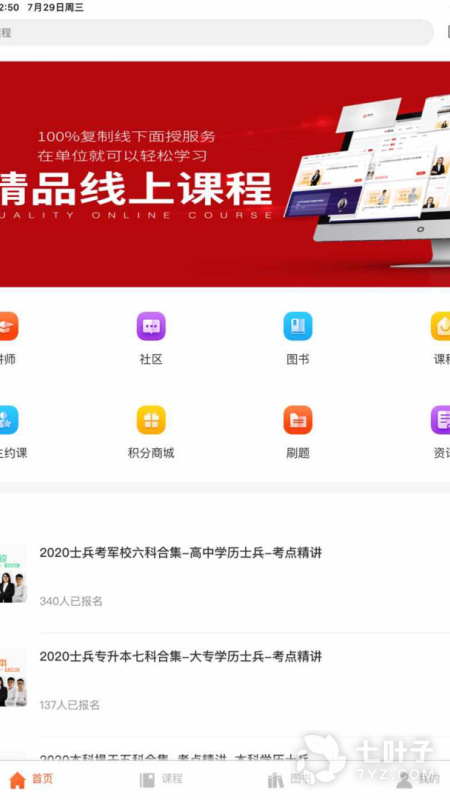
Task: Open the 精品线上课程 red banner
Action: [x=225, y=174]
